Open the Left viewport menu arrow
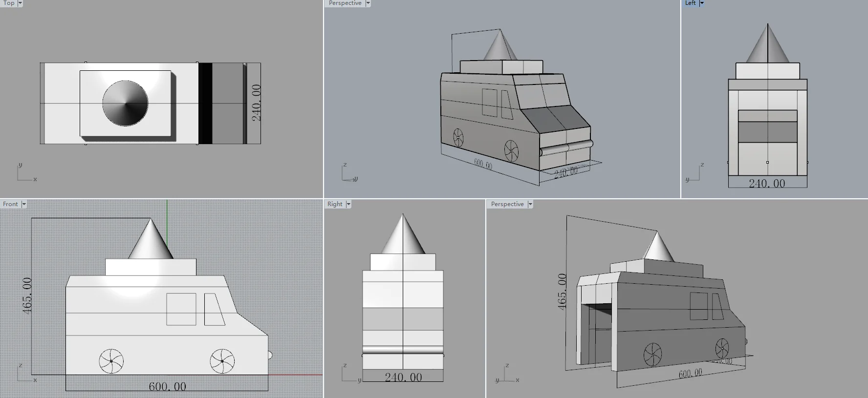The height and width of the screenshot is (398, 868). click(702, 3)
